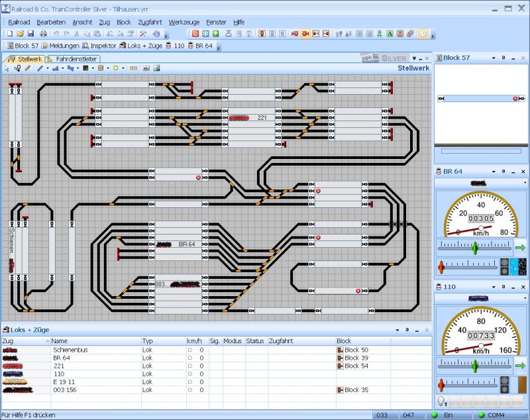Expand the track tool dropdown arrow
This screenshot has width=530, height=420.
pyautogui.click(x=48, y=69)
